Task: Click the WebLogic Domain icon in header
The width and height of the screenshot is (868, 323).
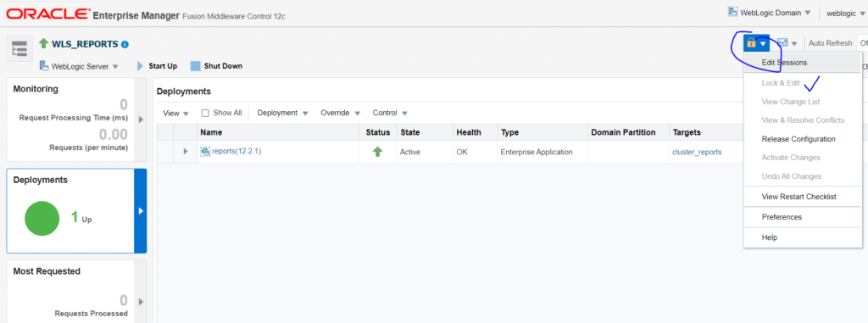Action: (x=733, y=12)
